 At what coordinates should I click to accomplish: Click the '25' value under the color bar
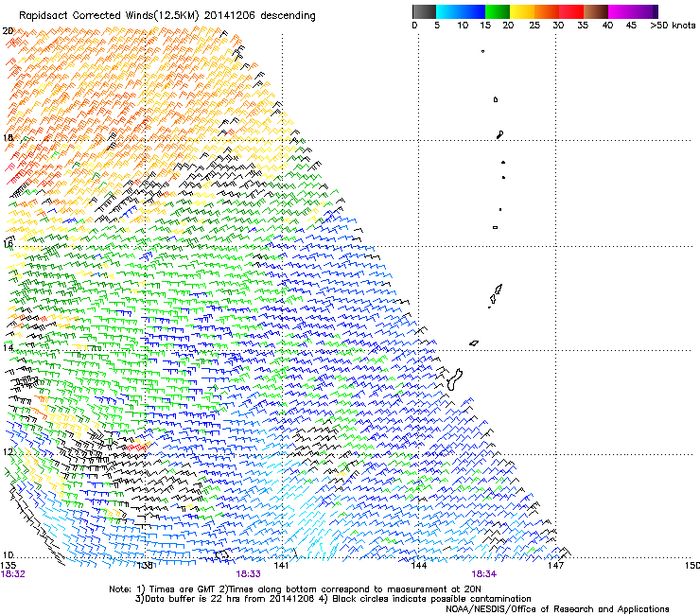tap(534, 26)
